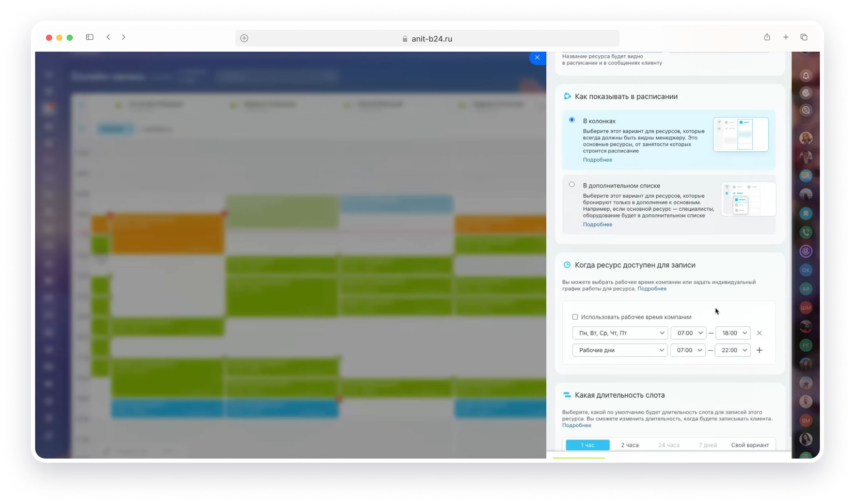
Task: Choose the '2 часа' slot duration
Action: [629, 445]
